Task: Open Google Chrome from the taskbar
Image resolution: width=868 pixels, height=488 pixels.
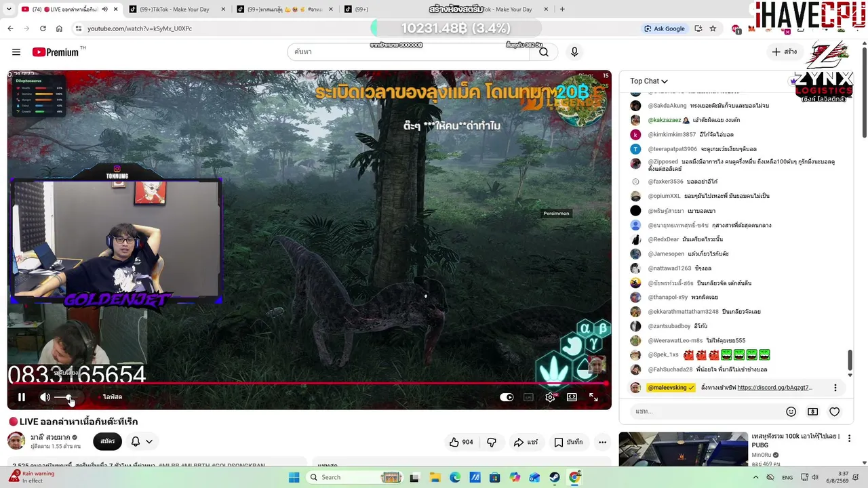Action: (574, 477)
